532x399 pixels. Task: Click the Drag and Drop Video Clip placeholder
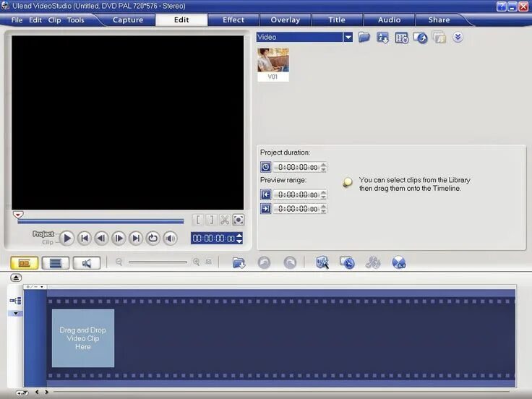83,338
